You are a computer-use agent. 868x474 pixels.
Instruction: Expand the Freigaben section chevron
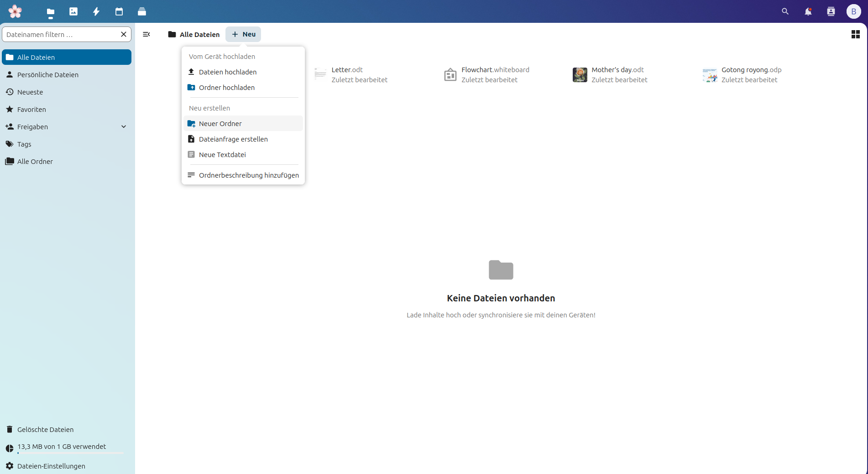tap(124, 126)
